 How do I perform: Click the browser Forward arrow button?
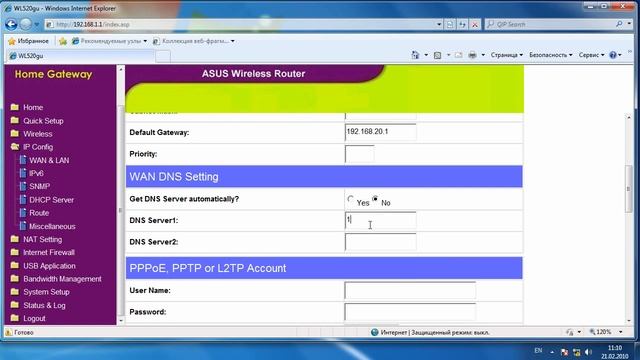pos(26,24)
